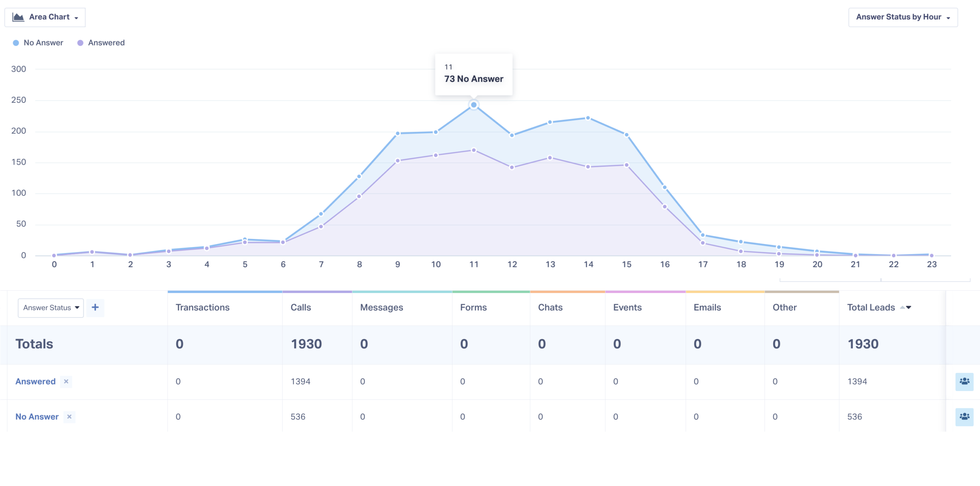
Task: Expand the Answer Status by Hour dropdown
Action: pyautogui.click(x=903, y=17)
